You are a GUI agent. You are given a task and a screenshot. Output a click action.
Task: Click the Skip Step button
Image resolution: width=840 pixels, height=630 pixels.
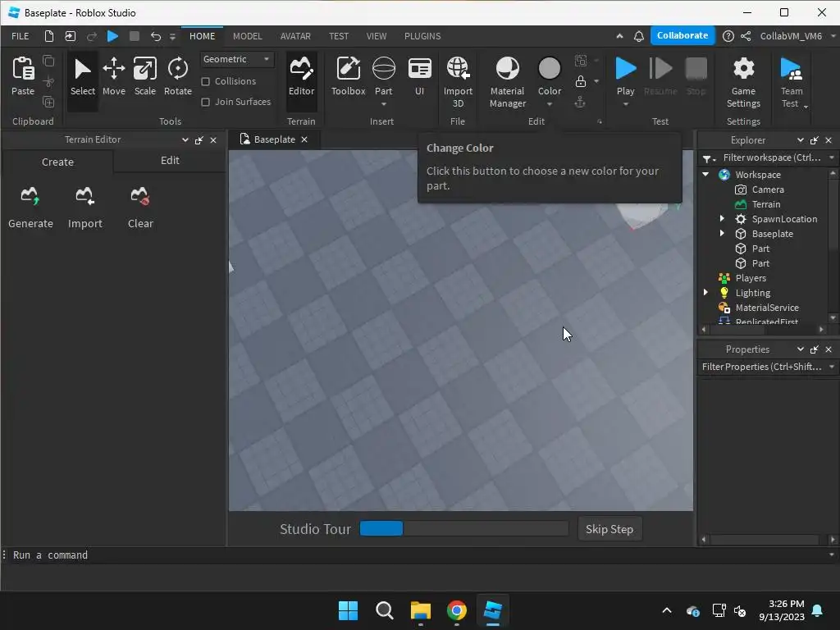(609, 529)
